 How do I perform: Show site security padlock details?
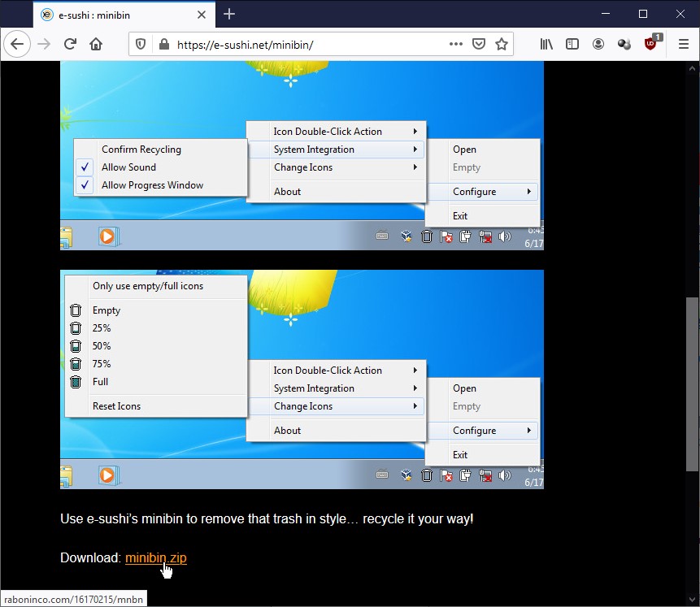164,44
